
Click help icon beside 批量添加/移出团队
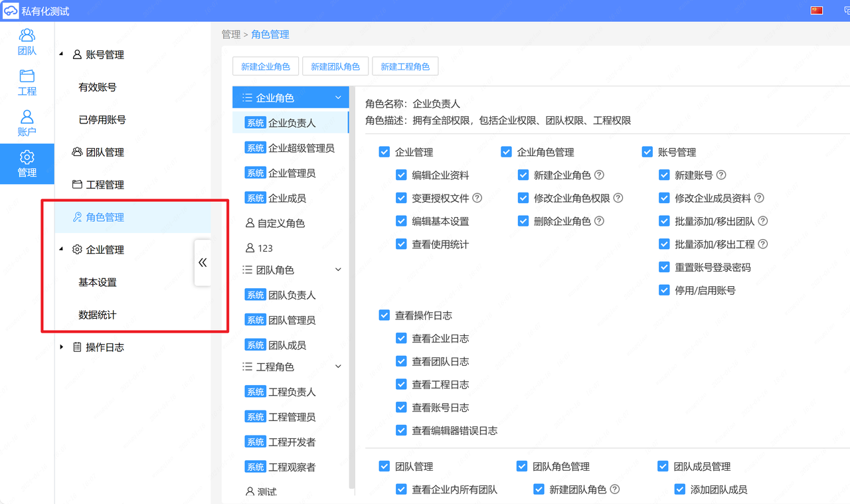[x=763, y=221]
